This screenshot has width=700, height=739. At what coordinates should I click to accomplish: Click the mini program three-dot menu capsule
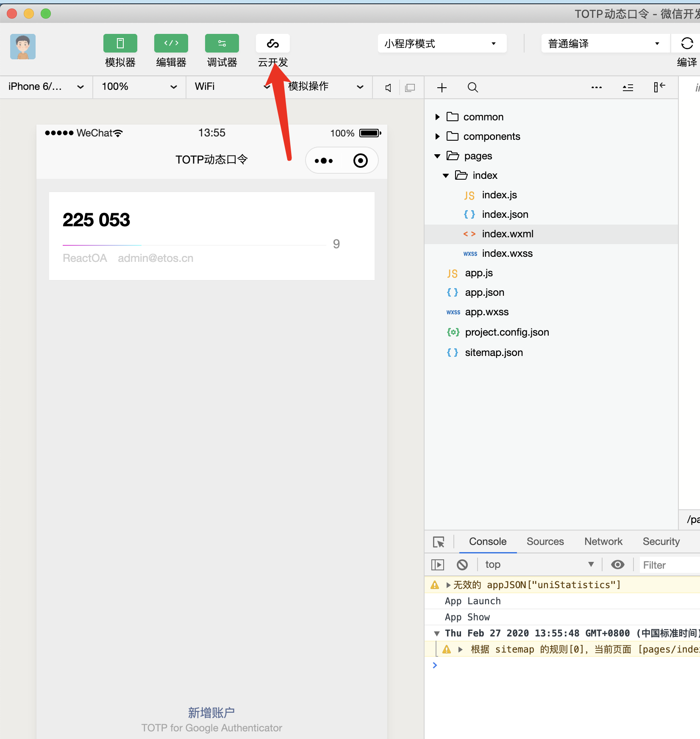(324, 161)
